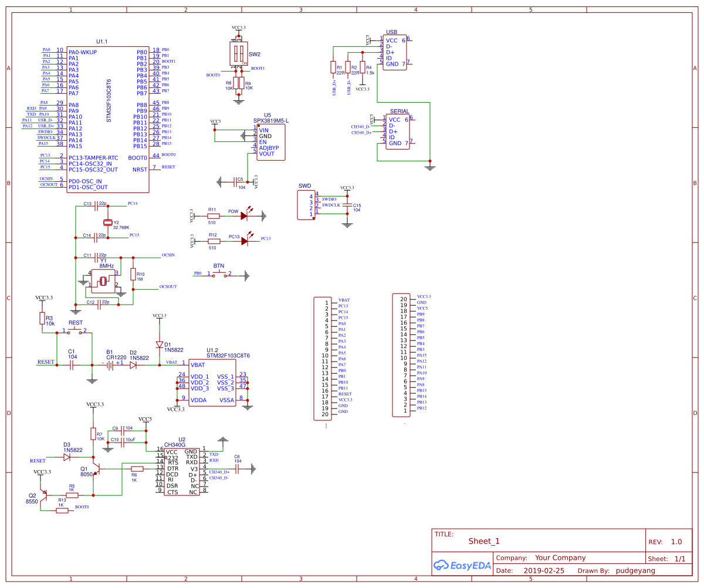Select the REST pushbutton symbol

75,332
